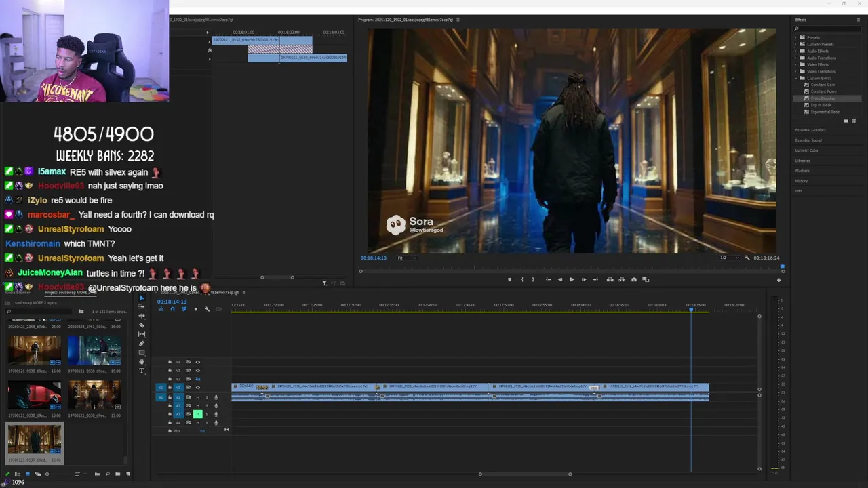This screenshot has width=868, height=488.
Task: Toggle V3 track output eye
Action: 198,371
